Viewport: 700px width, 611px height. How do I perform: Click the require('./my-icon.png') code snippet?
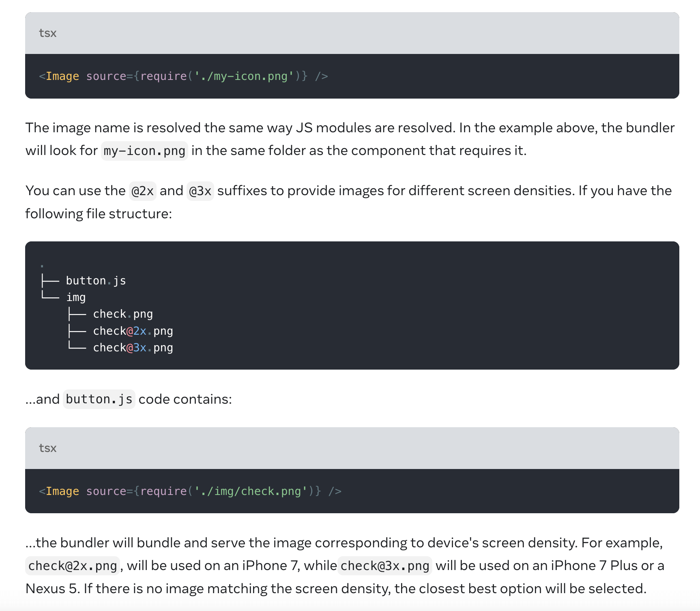click(x=221, y=76)
